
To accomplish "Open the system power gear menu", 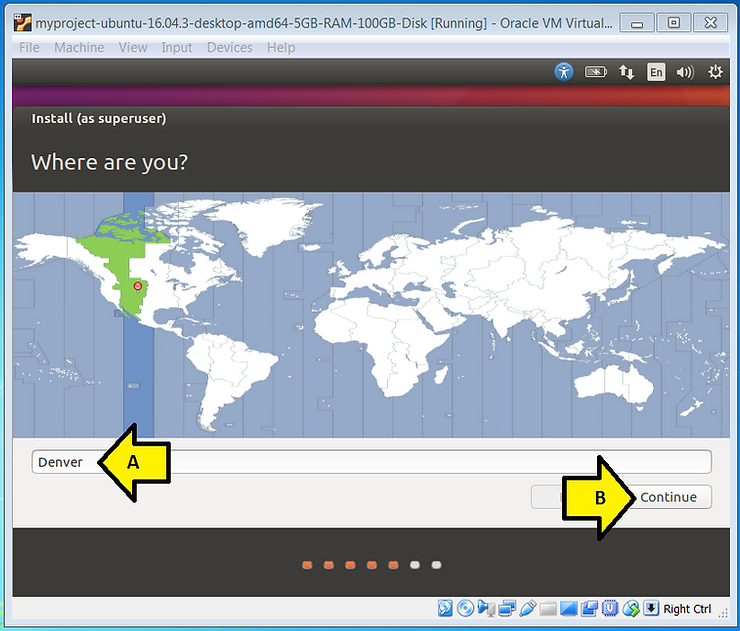I will pos(715,72).
